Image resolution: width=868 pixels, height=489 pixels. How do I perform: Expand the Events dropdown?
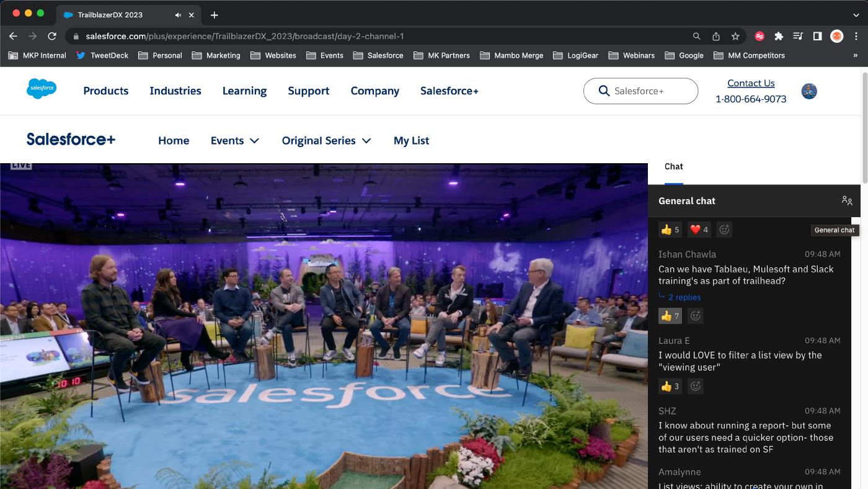pyautogui.click(x=234, y=140)
